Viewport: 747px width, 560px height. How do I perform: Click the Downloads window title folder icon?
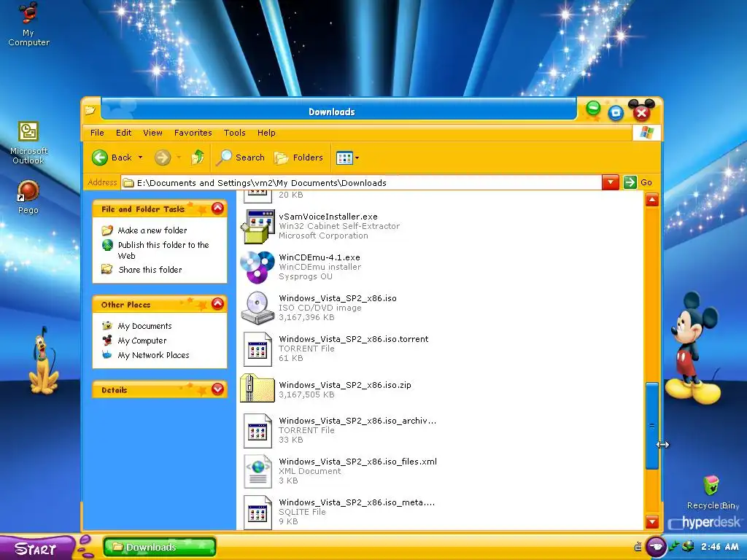coord(90,111)
